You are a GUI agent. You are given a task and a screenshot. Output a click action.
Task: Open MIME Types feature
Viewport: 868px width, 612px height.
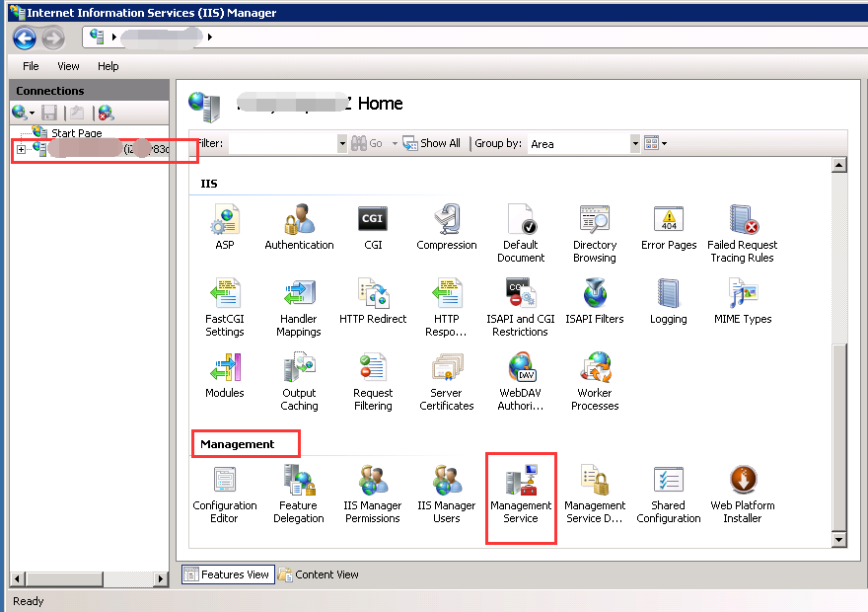(x=743, y=301)
